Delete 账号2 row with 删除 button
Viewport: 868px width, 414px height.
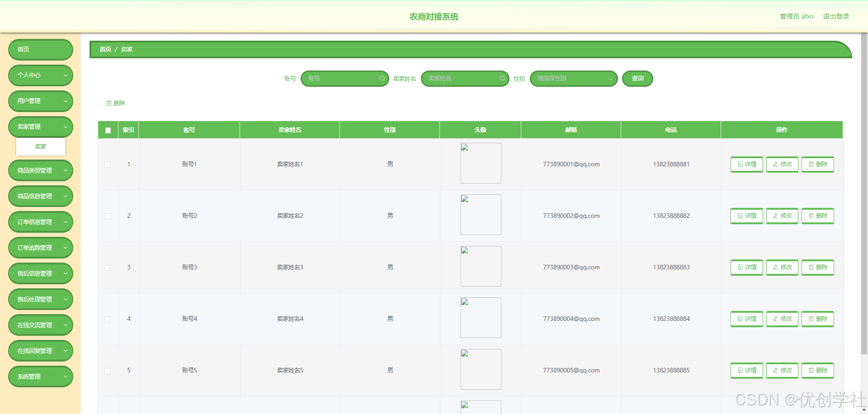[x=818, y=216]
